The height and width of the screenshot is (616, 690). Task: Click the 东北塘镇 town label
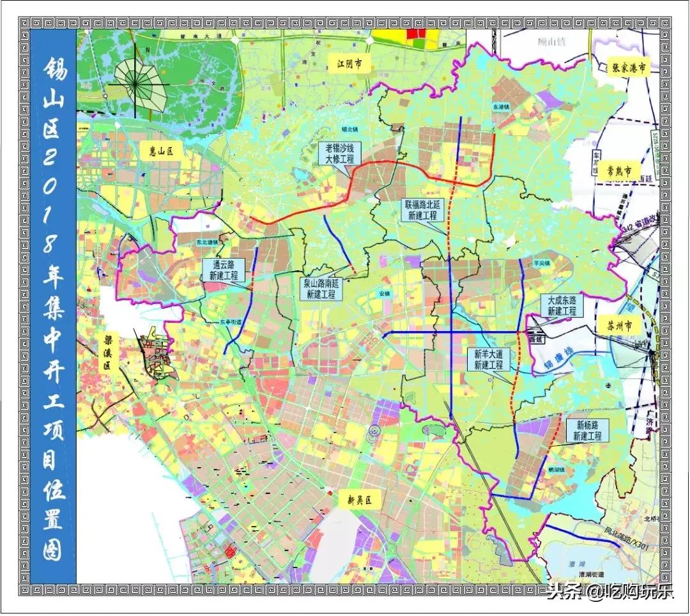tap(207, 242)
